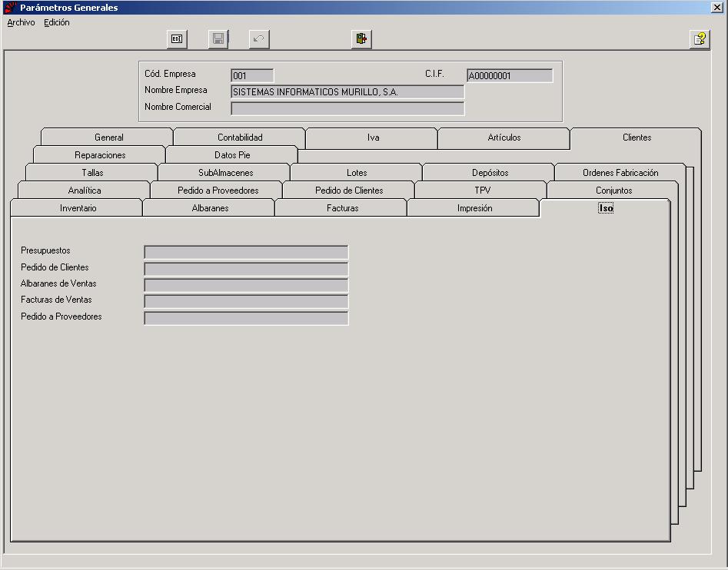Image resolution: width=728 pixels, height=570 pixels.
Task: Click the Nombre Comercial text field
Action: 347,108
